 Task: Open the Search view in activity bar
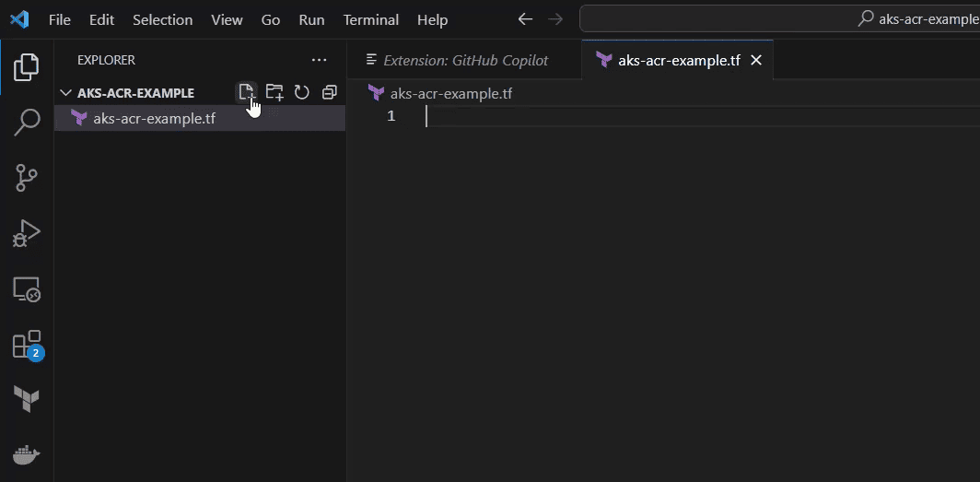pos(27,122)
